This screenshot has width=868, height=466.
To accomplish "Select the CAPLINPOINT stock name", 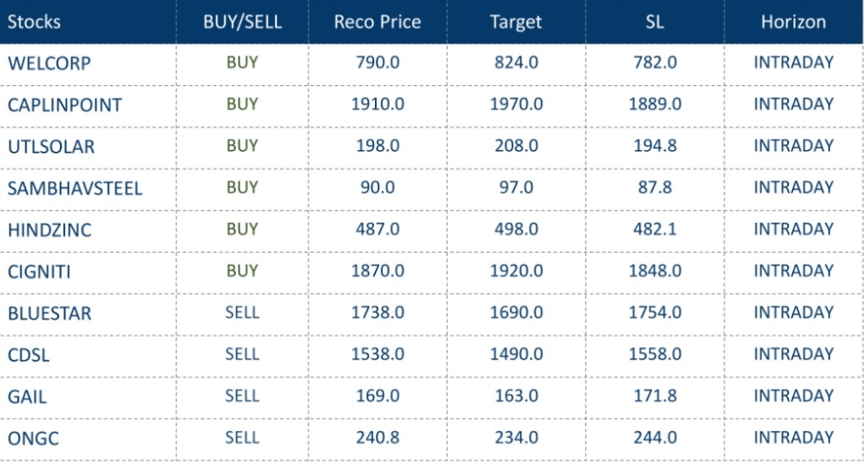I will [64, 105].
